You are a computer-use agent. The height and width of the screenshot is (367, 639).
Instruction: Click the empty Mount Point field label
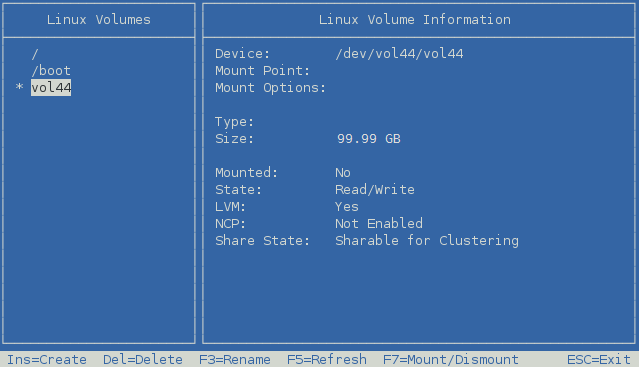point(262,71)
